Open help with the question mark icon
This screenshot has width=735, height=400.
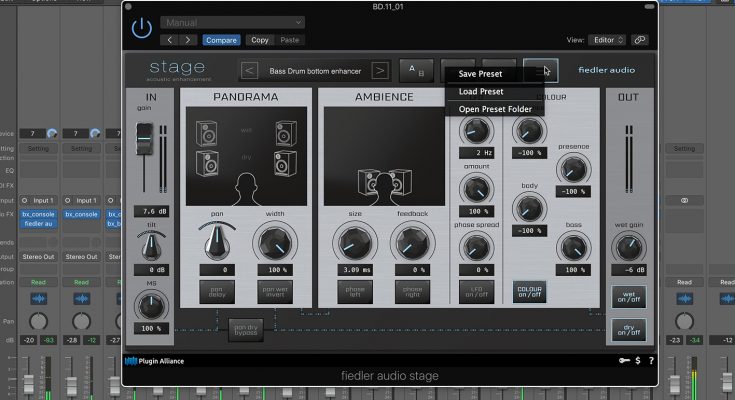click(651, 360)
